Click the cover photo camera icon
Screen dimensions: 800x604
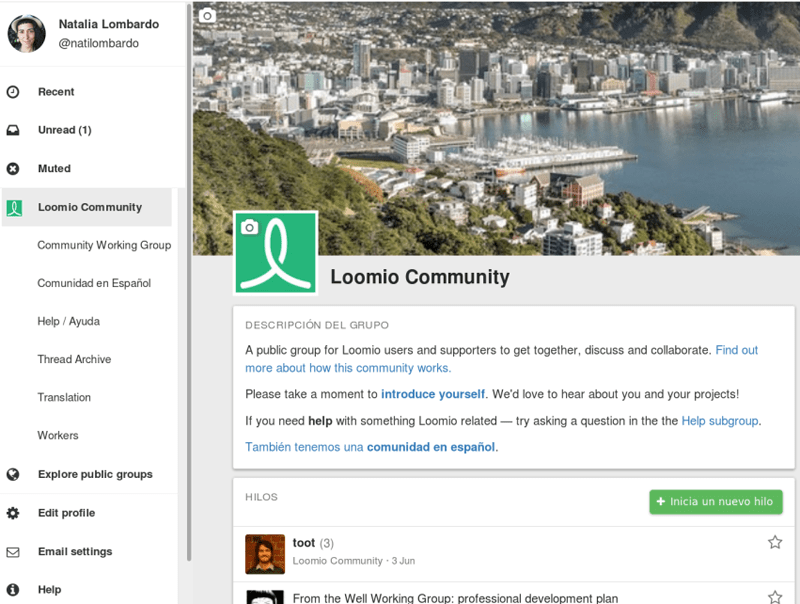[207, 15]
